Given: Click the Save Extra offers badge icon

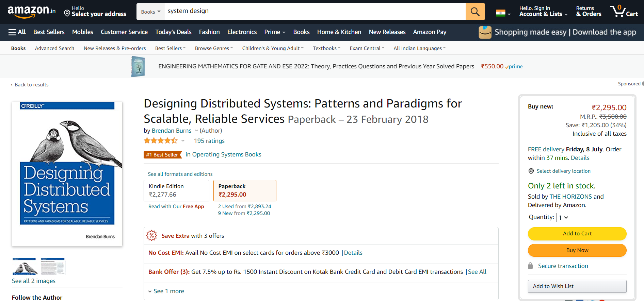Looking at the screenshot, I should point(151,235).
